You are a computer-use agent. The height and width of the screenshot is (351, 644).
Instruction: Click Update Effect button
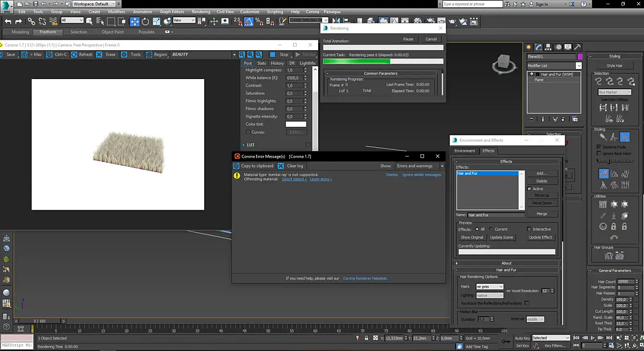click(540, 238)
